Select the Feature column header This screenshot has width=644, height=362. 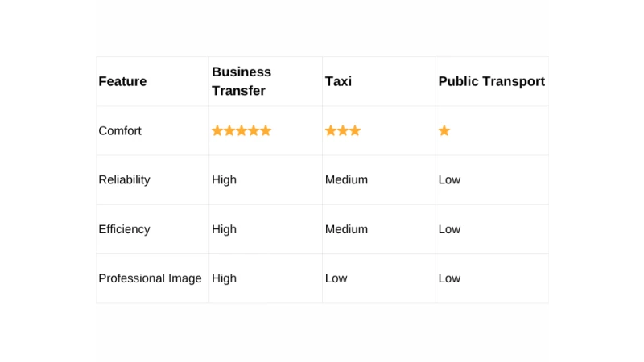point(122,81)
